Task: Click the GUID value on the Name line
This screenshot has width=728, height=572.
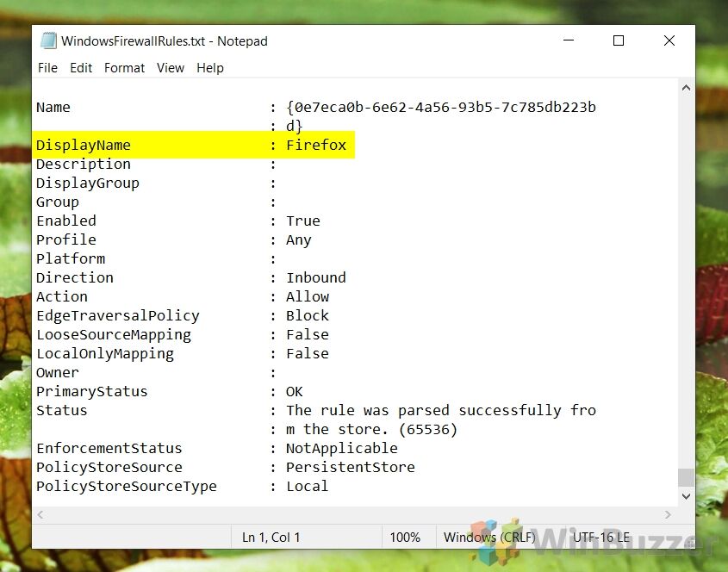Action: 441,107
